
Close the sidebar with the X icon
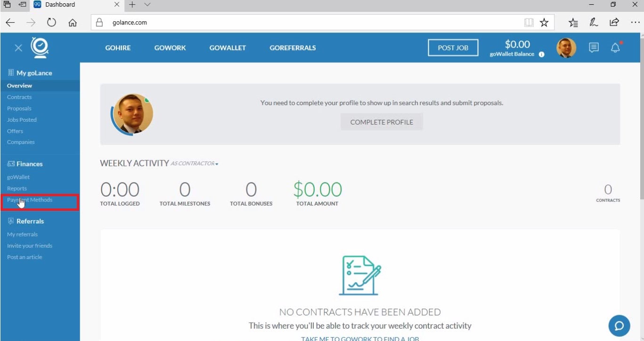18,48
